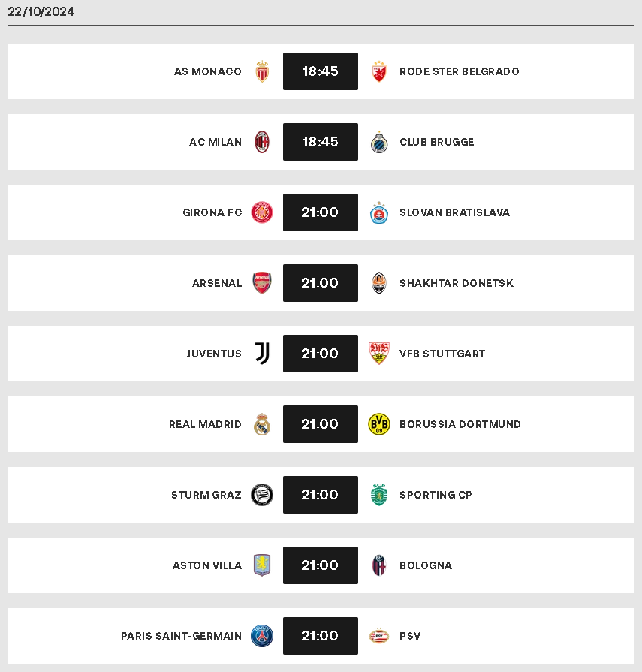Image resolution: width=642 pixels, height=672 pixels.
Task: Click the Rode Ster Belgrado crest
Action: click(x=379, y=71)
